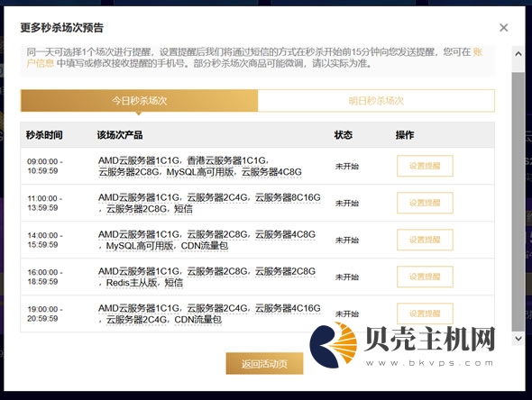Click the scrollbar up arrow
The width and height of the screenshot is (532, 400).
(x=518, y=53)
